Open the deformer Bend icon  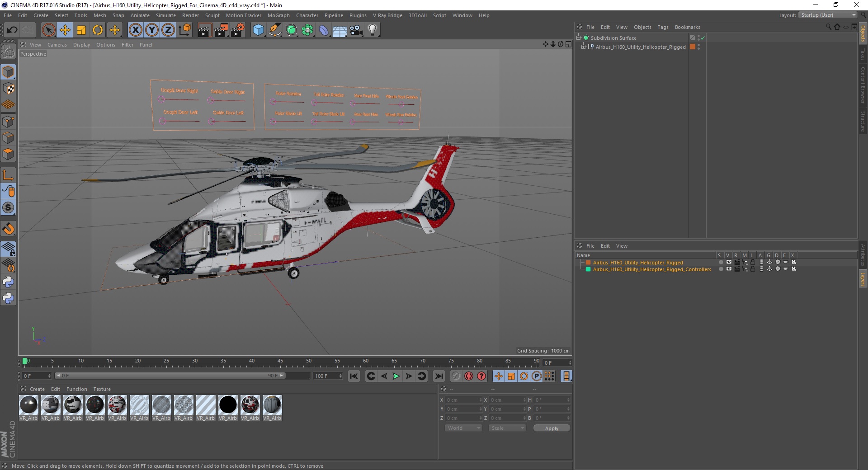click(324, 30)
